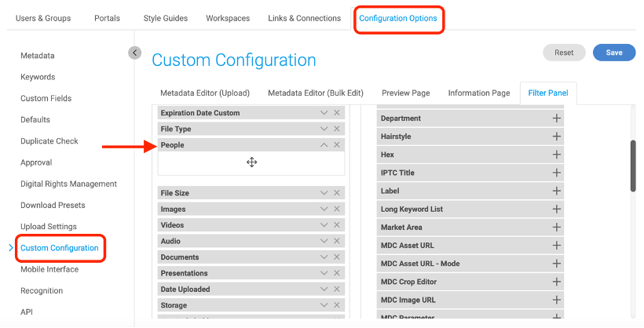Switch to Metadata Editor (Upload) tab
The width and height of the screenshot is (644, 328).
tap(205, 93)
